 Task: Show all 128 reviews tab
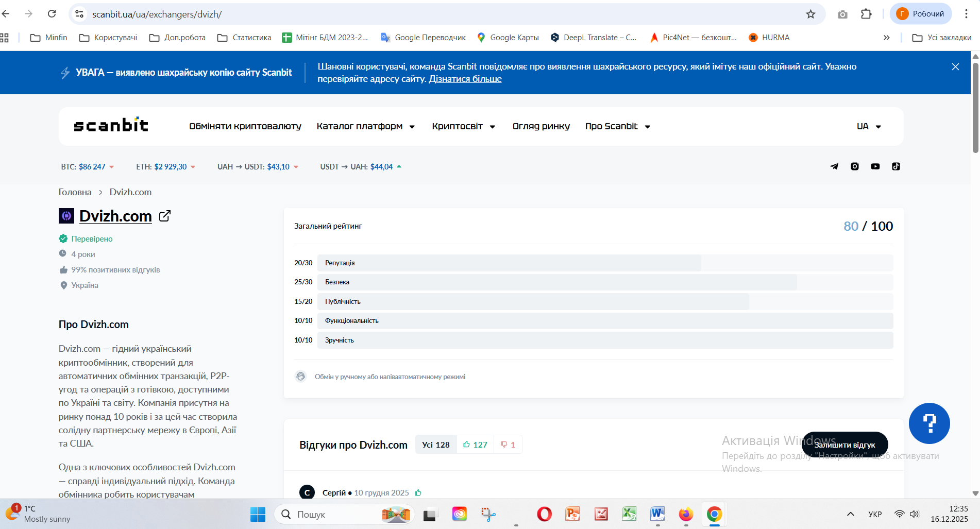tap(436, 445)
